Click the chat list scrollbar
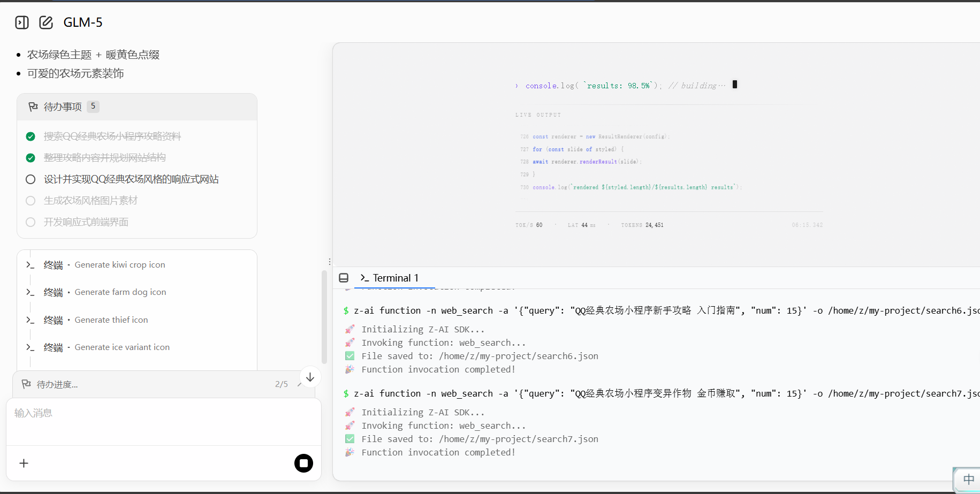980x494 pixels. pos(324,317)
